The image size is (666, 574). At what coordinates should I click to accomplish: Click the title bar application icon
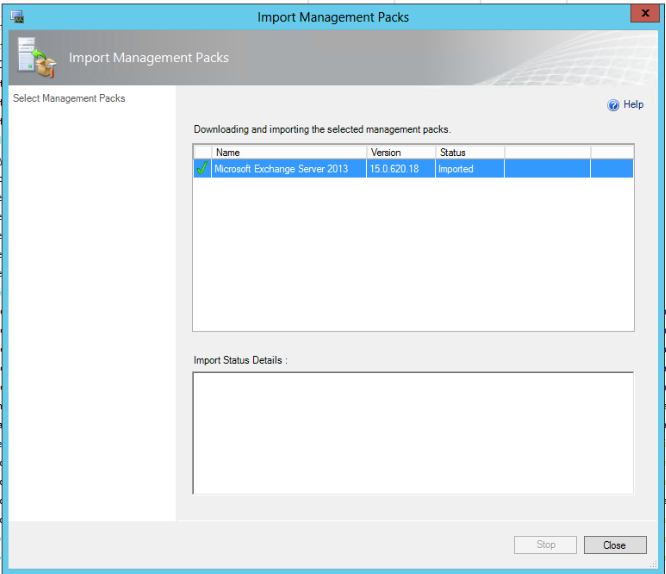[x=17, y=16]
